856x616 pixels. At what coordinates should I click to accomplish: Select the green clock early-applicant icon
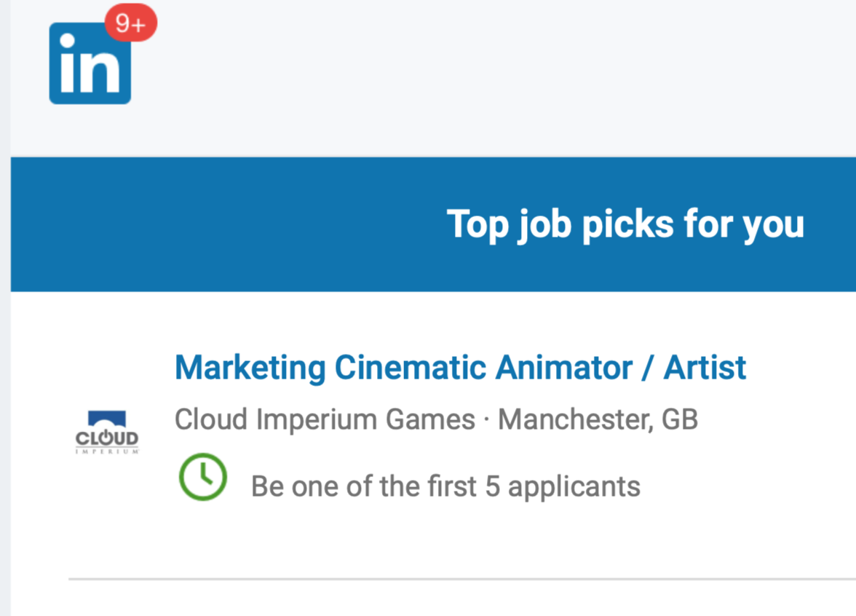(x=203, y=477)
